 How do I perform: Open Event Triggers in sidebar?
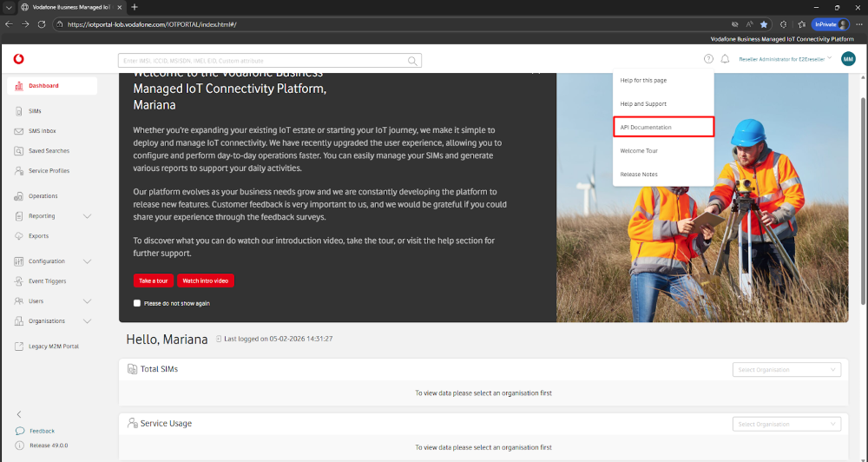(x=47, y=281)
